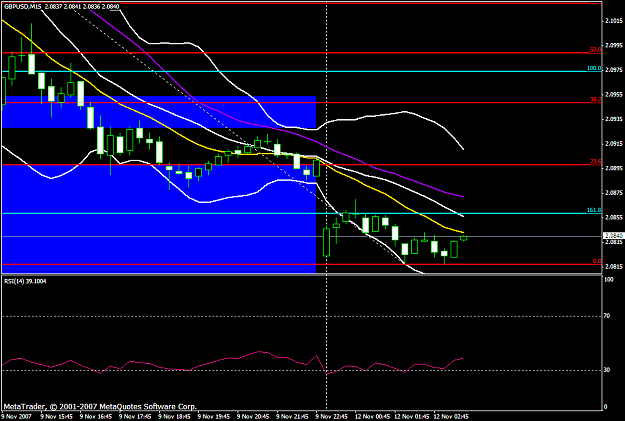
Task: Click the 2.0935 price axis label
Action: pyautogui.click(x=614, y=119)
